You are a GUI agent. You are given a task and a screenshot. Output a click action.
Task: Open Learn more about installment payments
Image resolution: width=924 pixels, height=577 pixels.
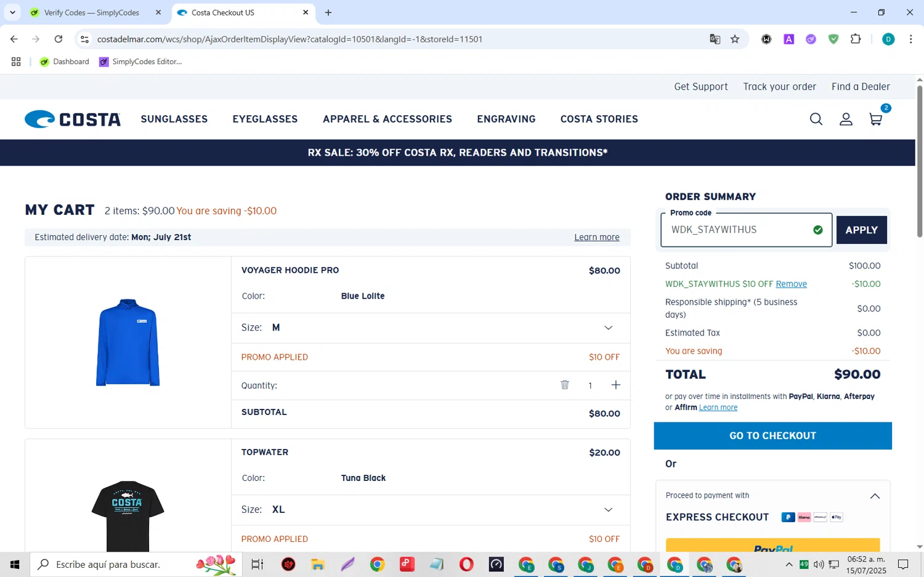click(718, 408)
